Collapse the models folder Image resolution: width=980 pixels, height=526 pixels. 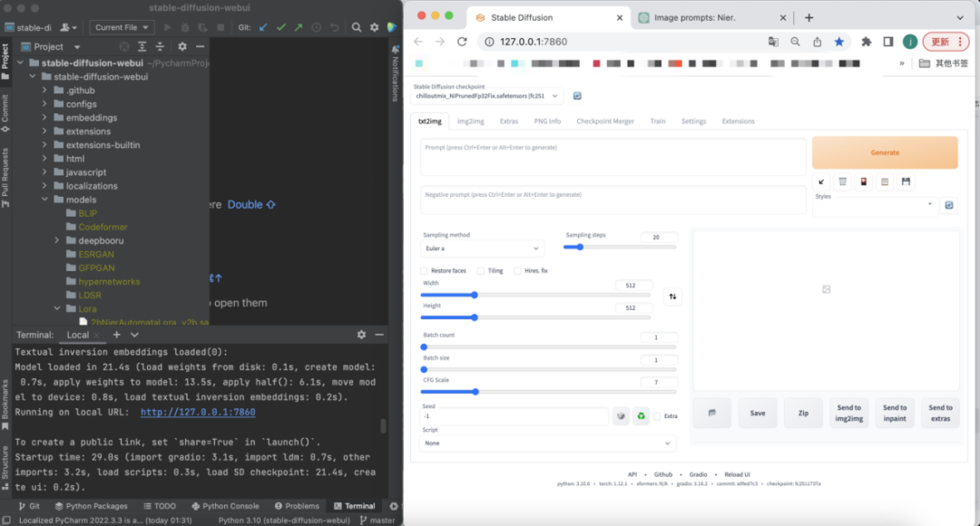[x=44, y=200]
